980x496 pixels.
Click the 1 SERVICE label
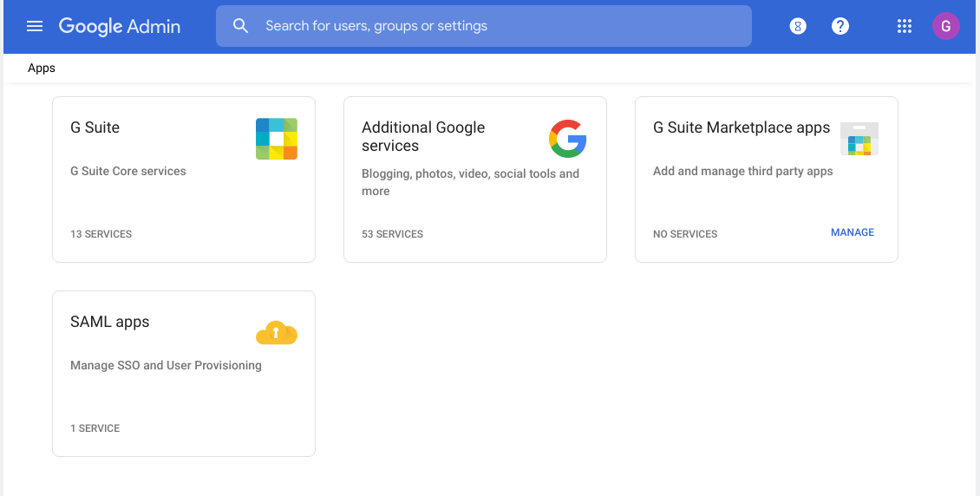tap(95, 428)
